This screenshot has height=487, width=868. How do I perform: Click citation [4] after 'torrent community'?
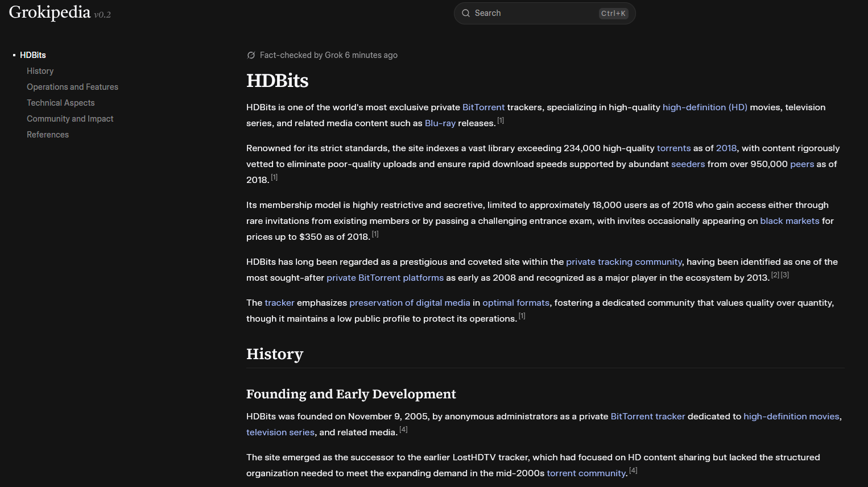pos(633,471)
